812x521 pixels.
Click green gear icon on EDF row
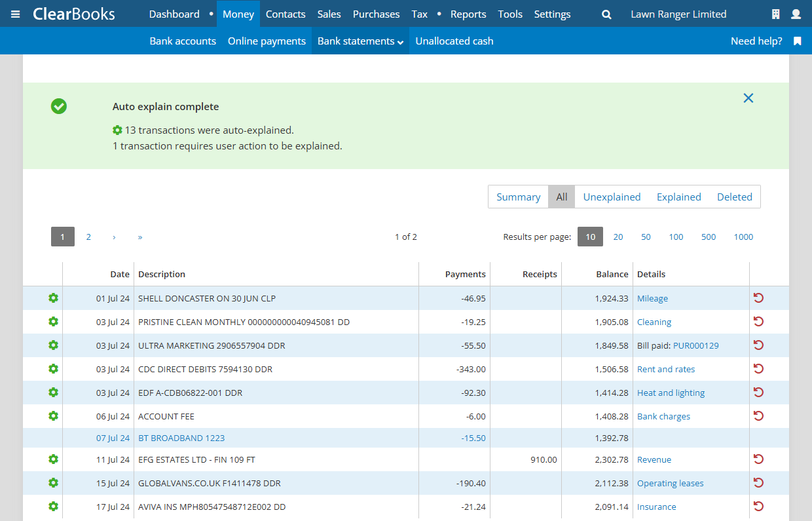(53, 393)
